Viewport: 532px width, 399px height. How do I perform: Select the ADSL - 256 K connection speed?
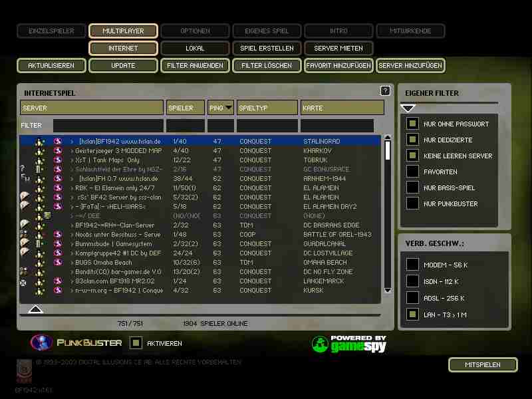[412, 298]
